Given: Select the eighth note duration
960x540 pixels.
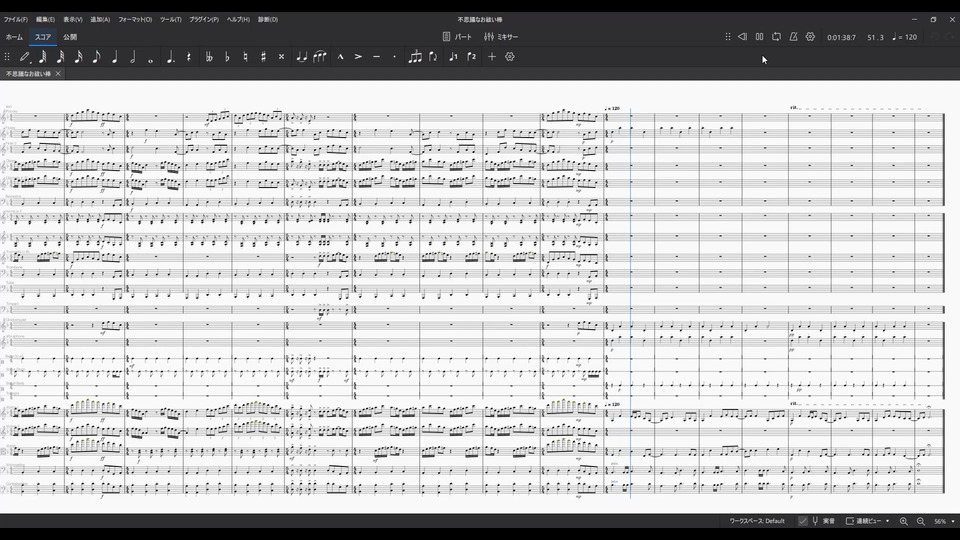Looking at the screenshot, I should [96, 57].
